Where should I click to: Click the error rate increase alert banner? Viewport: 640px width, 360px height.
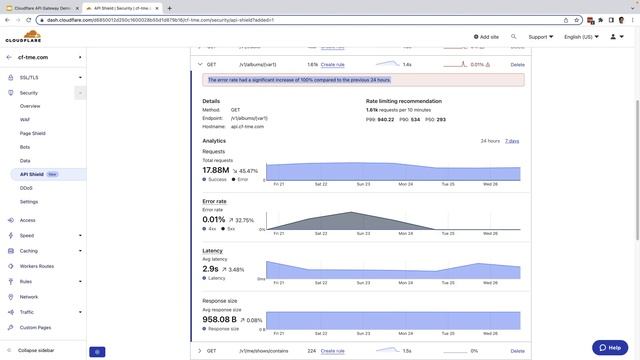(363, 80)
